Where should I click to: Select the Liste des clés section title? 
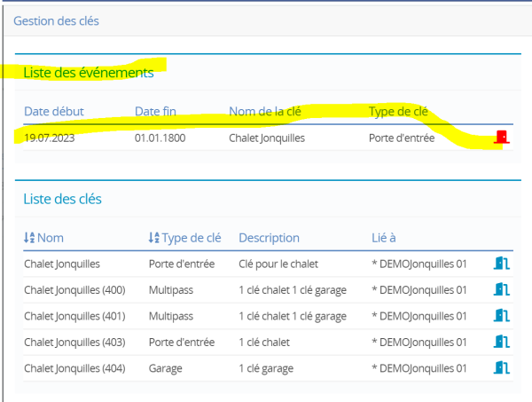click(62, 199)
